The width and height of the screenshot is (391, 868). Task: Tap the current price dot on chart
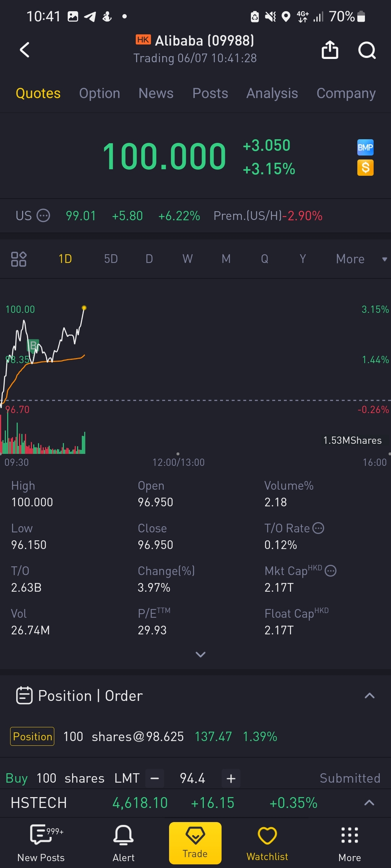tap(84, 308)
